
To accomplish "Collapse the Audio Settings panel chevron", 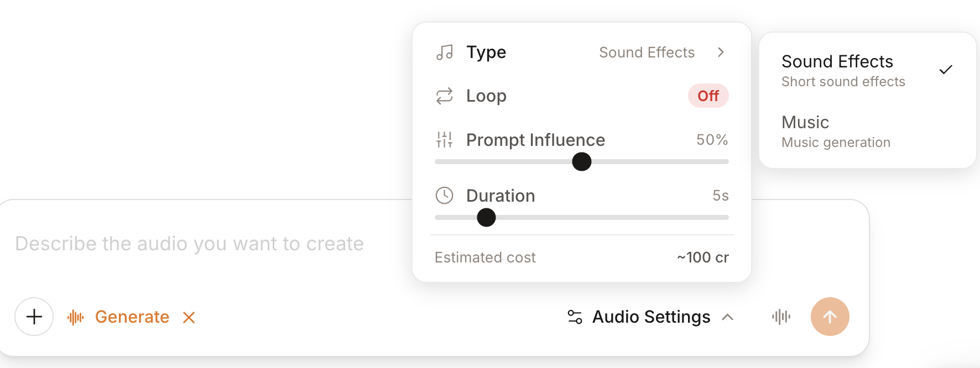I will point(729,317).
